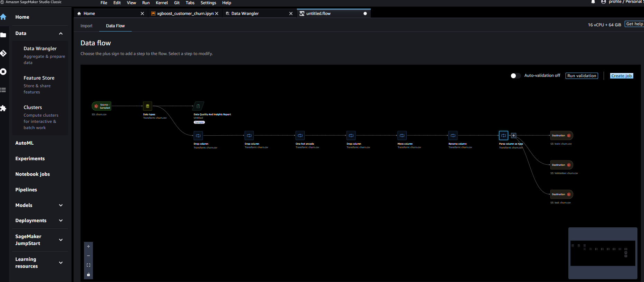Viewport: 644px width, 282px height.
Task: Expand the Models section
Action: [61, 205]
